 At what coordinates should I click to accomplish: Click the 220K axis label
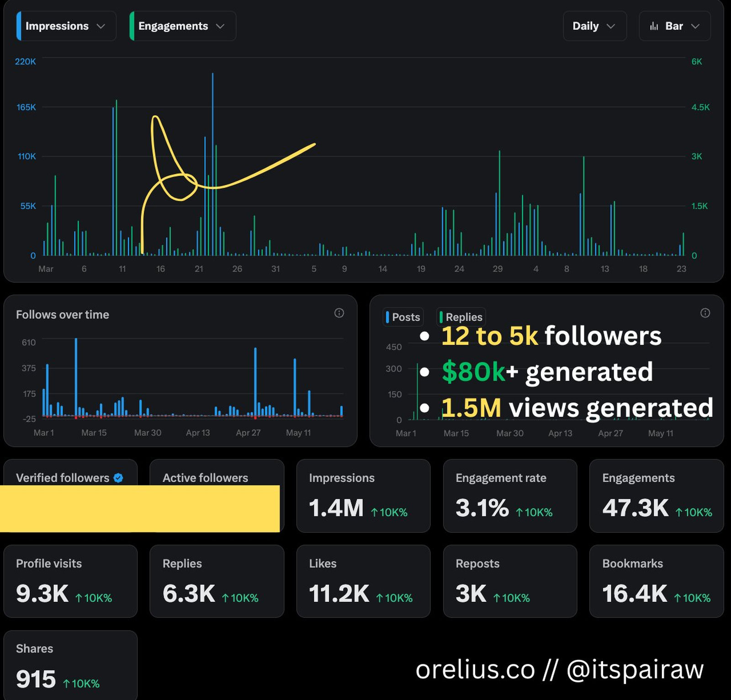pos(25,62)
